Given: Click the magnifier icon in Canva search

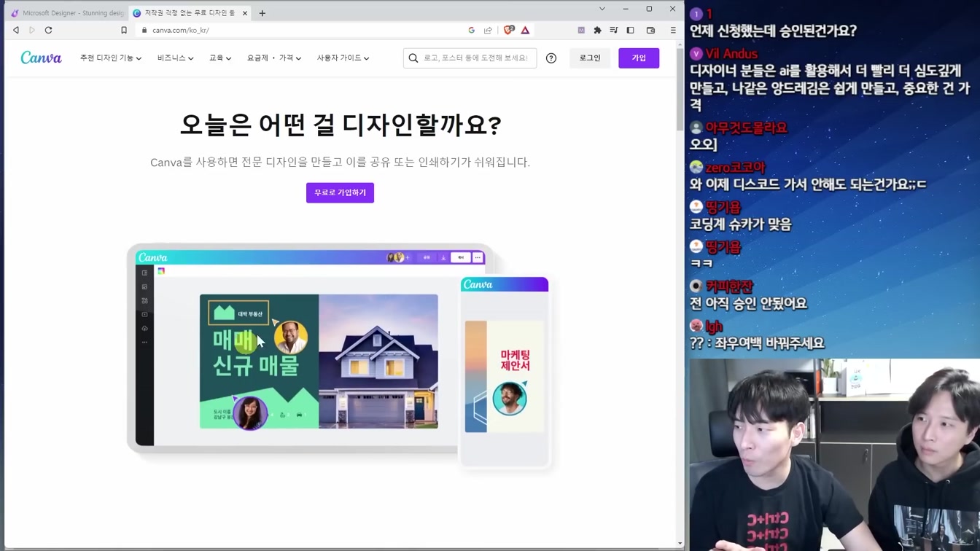Looking at the screenshot, I should pyautogui.click(x=413, y=58).
